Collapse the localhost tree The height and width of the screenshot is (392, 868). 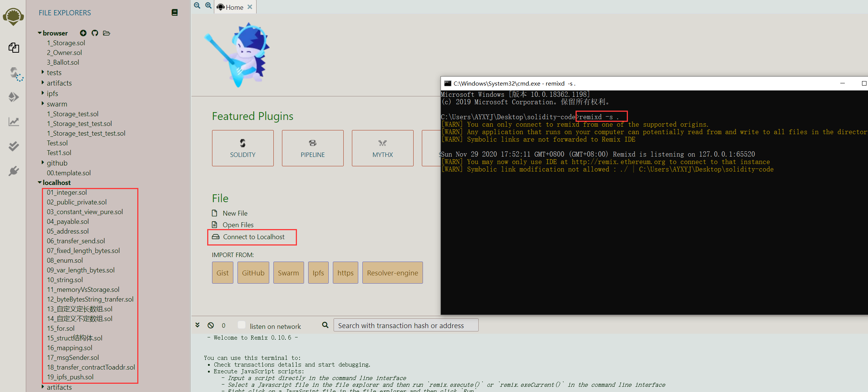coord(40,183)
